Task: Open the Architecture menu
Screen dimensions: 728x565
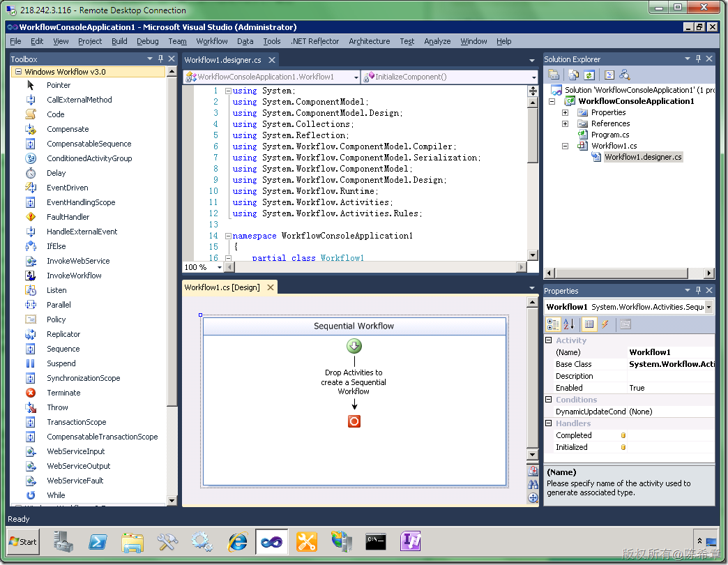Action: 370,41
